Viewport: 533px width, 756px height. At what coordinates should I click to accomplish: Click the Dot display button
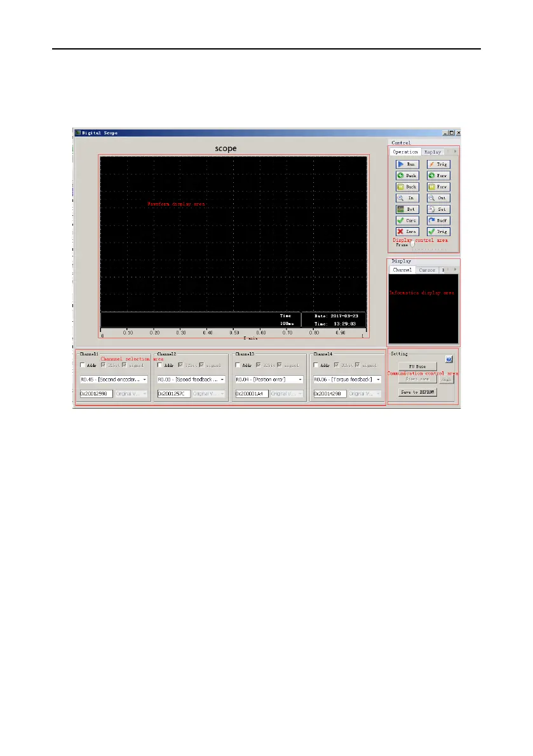(407, 209)
